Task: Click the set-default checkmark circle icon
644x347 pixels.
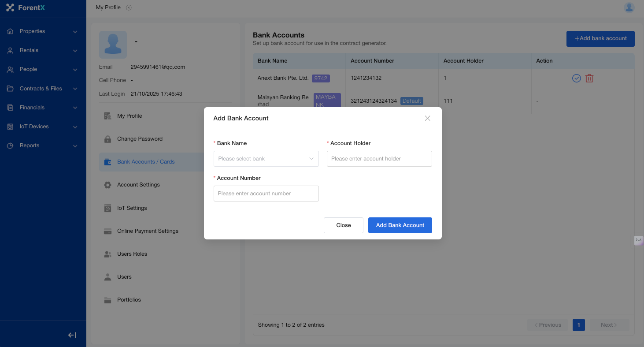Action: pyautogui.click(x=576, y=78)
